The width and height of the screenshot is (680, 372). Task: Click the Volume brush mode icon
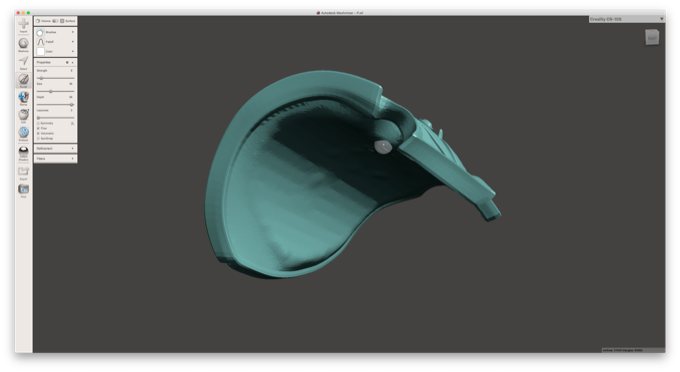coord(38,21)
